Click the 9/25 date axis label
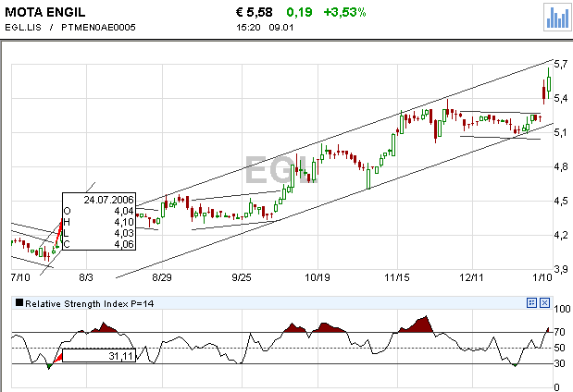The width and height of the screenshot is (573, 392). 242,277
